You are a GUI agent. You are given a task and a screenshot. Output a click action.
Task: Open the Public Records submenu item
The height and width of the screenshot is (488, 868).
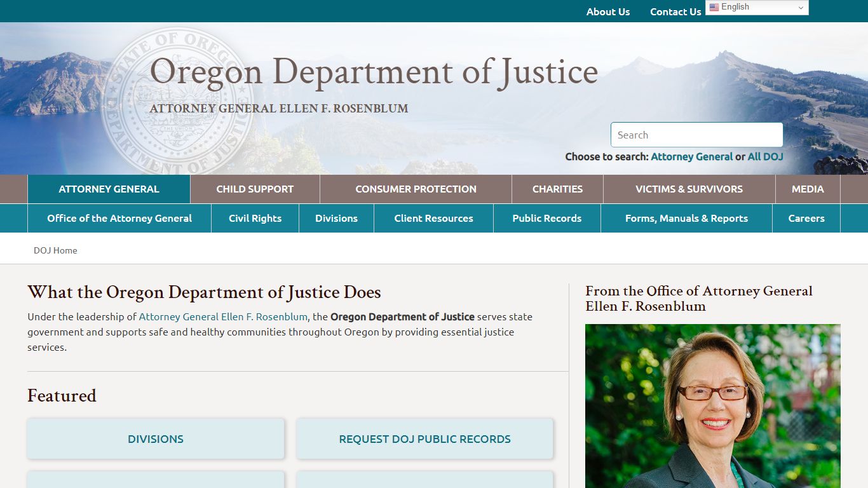pyautogui.click(x=546, y=218)
